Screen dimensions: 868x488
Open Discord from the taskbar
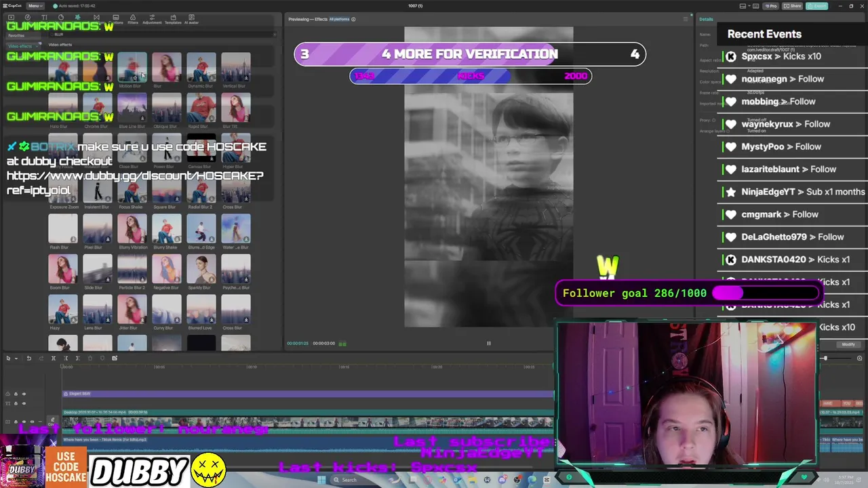click(x=502, y=480)
